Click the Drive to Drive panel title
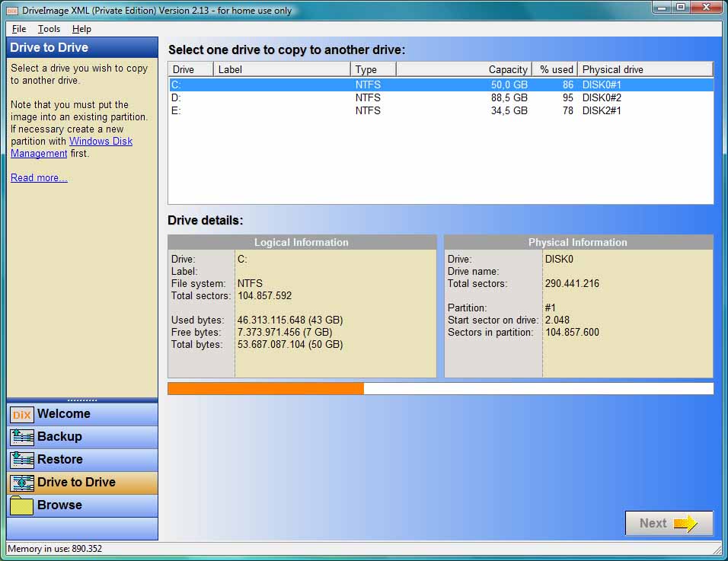This screenshot has width=728, height=561. click(x=49, y=47)
